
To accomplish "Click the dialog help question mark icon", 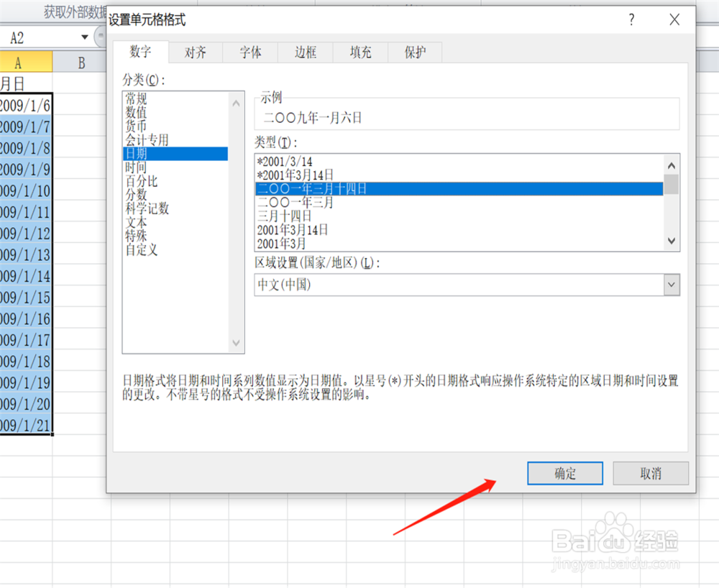I will pos(632,19).
